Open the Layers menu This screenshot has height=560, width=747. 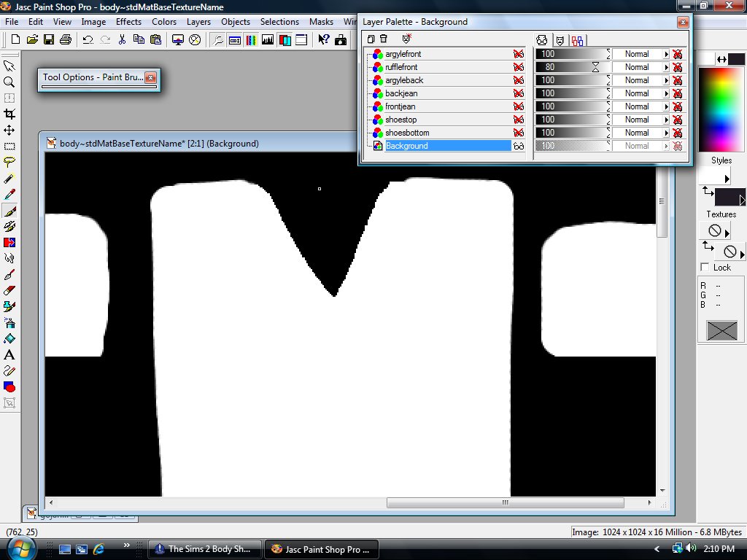[198, 22]
